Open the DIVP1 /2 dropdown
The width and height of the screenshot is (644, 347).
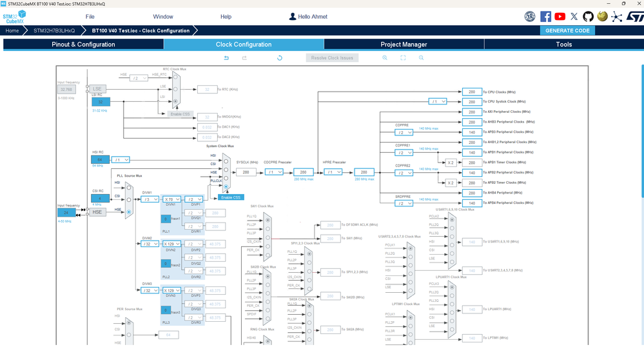[x=193, y=199]
